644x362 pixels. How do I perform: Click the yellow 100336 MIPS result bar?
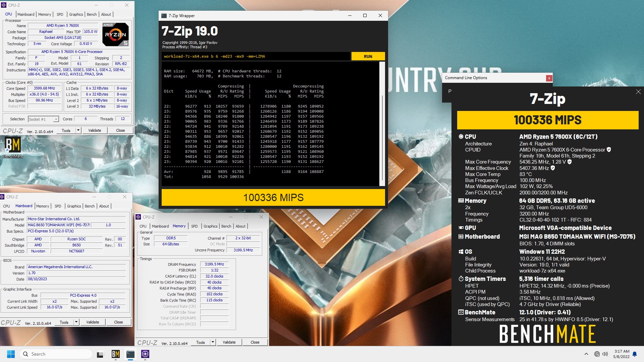[273, 197]
